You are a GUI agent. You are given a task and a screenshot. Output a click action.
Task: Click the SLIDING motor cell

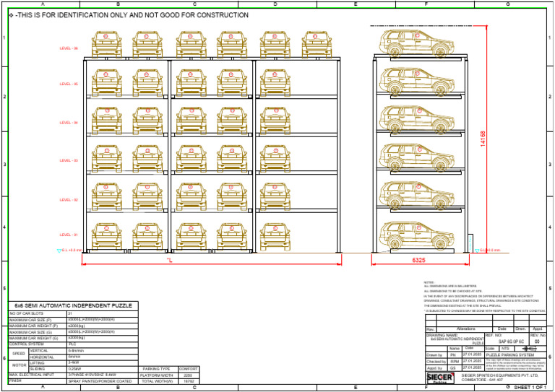48,369
